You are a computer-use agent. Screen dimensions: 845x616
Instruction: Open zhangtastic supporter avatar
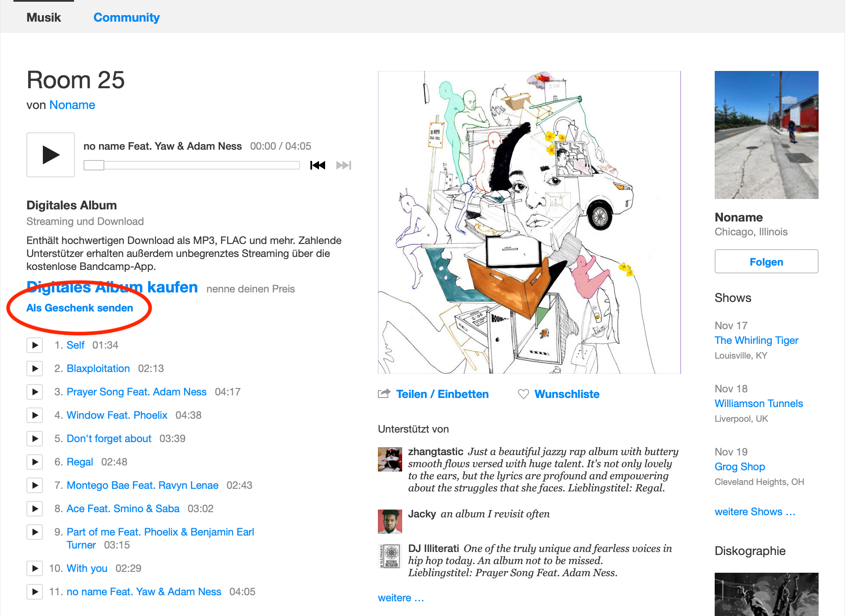390,459
